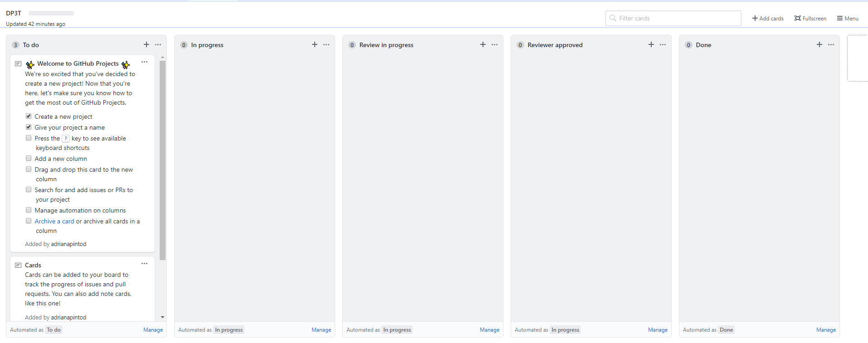Check the Archive a card checkbox
Image resolution: width=868 pixels, height=343 pixels.
[x=29, y=221]
